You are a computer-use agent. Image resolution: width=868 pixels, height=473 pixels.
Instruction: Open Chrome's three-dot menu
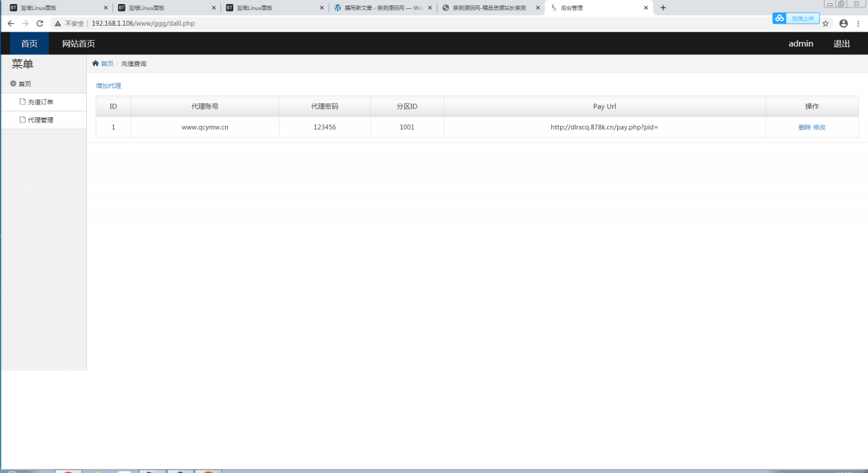[859, 23]
